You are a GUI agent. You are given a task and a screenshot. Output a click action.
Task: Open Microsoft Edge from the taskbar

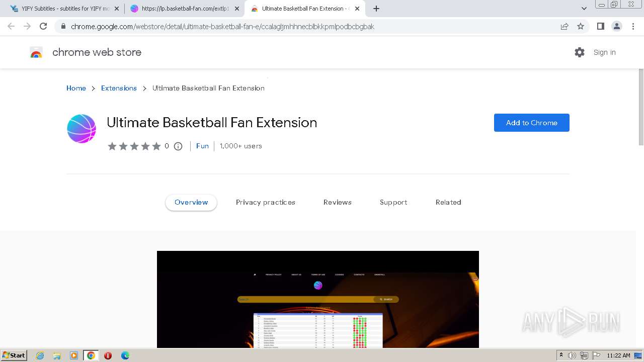click(125, 355)
